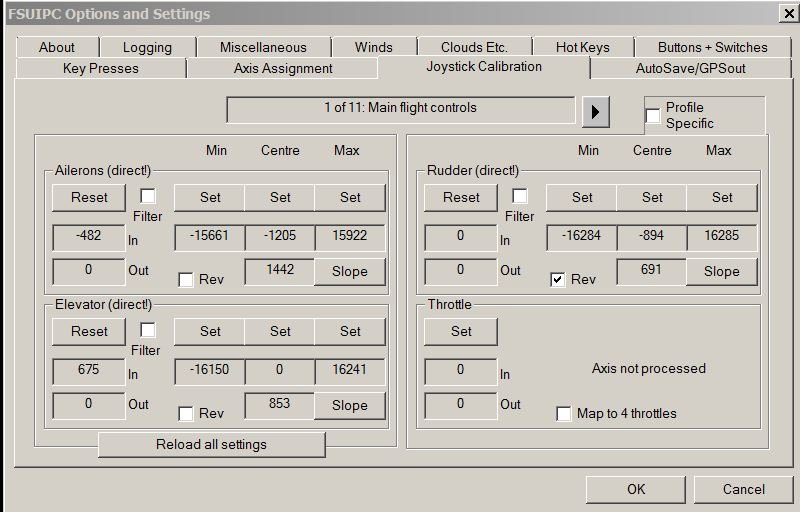Set Ailerons Min value
800x512 pixels.
click(210, 197)
